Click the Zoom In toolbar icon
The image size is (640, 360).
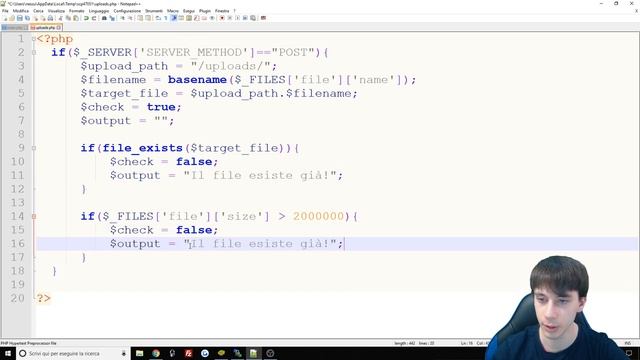point(122,18)
